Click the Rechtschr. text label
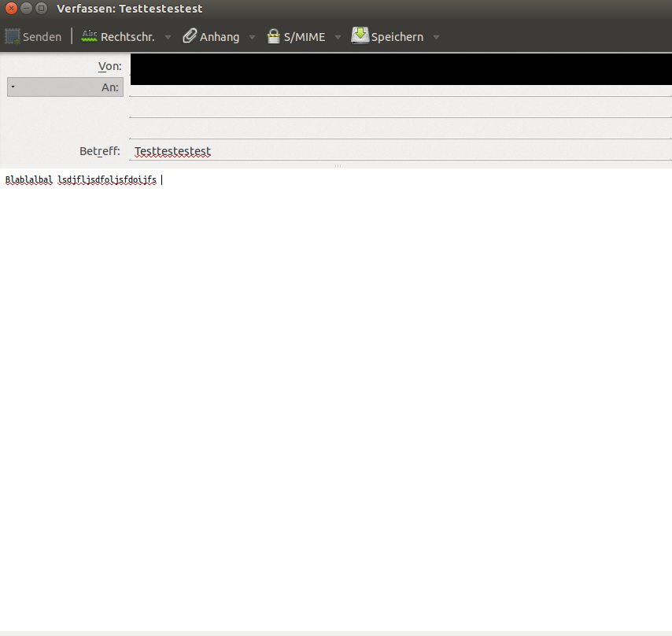Screen dimensions: 672x636 pos(127,37)
